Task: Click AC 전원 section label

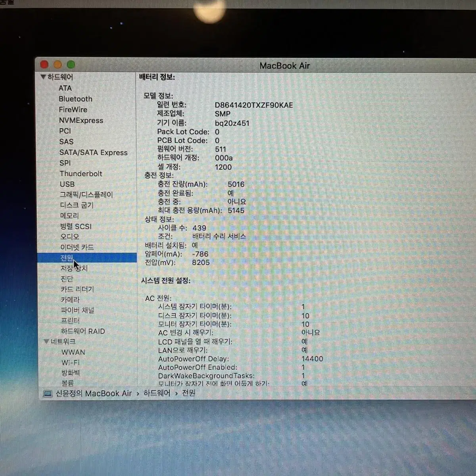Action: click(x=158, y=298)
